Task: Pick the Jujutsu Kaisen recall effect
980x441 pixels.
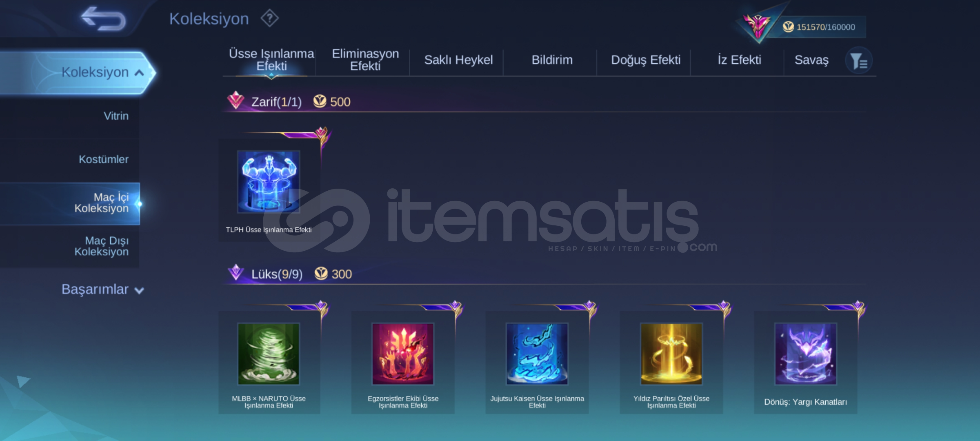Action: 537,354
